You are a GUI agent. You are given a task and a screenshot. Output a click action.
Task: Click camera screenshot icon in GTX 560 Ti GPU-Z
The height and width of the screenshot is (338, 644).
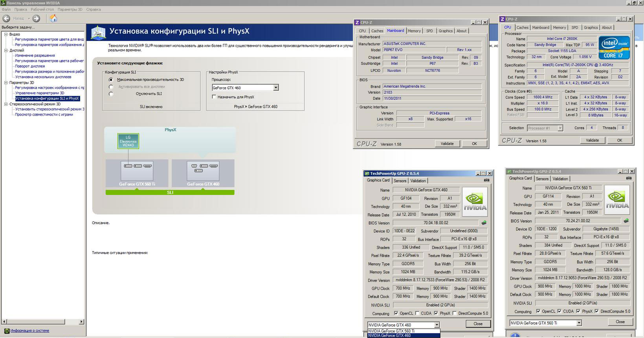pos(629,178)
